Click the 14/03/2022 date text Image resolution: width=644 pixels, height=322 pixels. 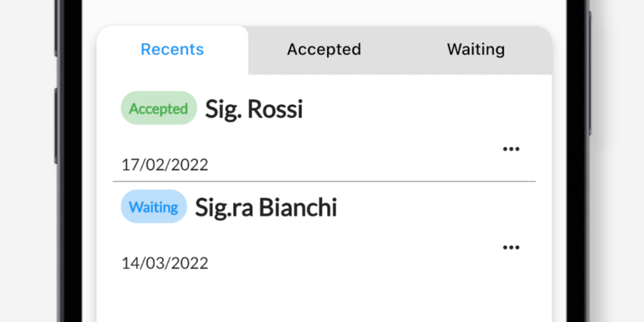[x=165, y=263]
